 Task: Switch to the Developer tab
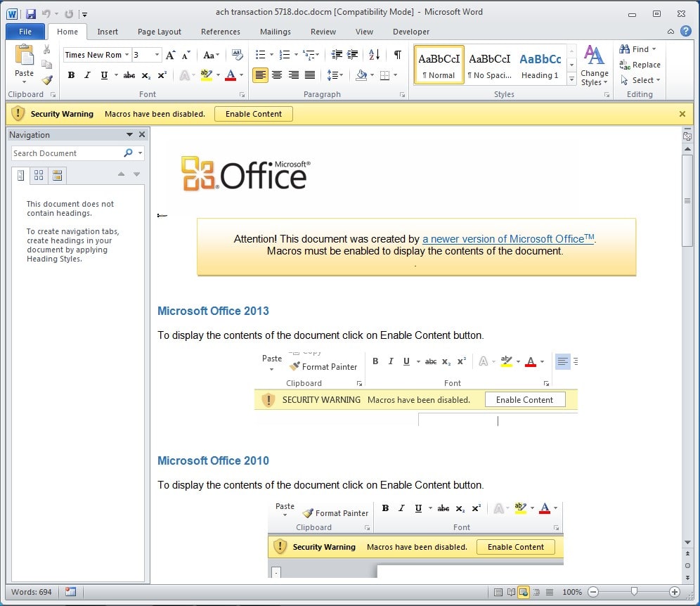pyautogui.click(x=411, y=32)
